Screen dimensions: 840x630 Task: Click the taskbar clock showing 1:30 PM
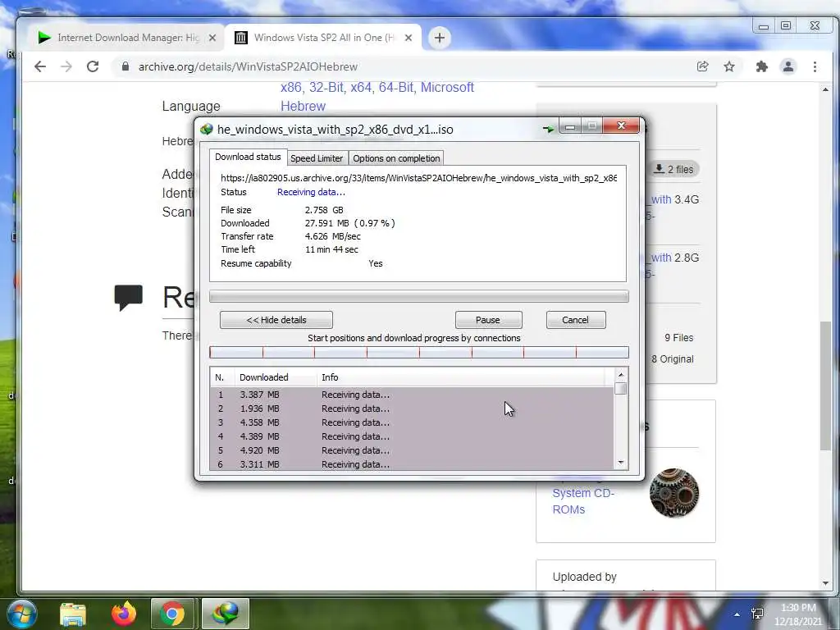point(797,614)
